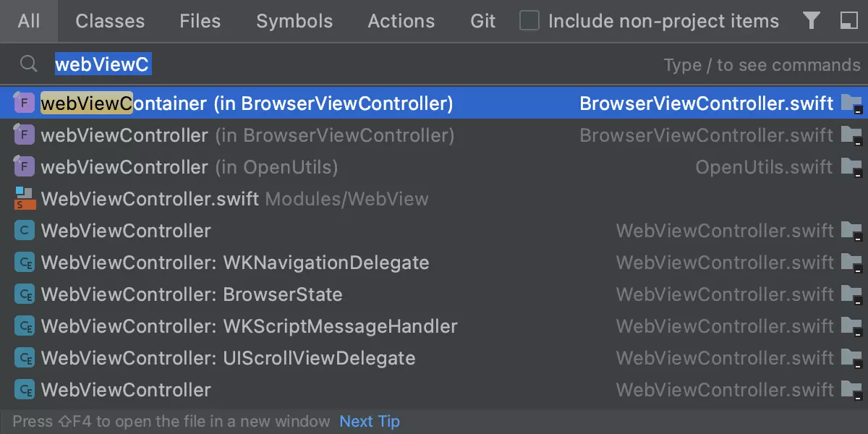Viewport: 868px width, 434px height.
Task: Open the Symbols tab
Action: pos(294,21)
